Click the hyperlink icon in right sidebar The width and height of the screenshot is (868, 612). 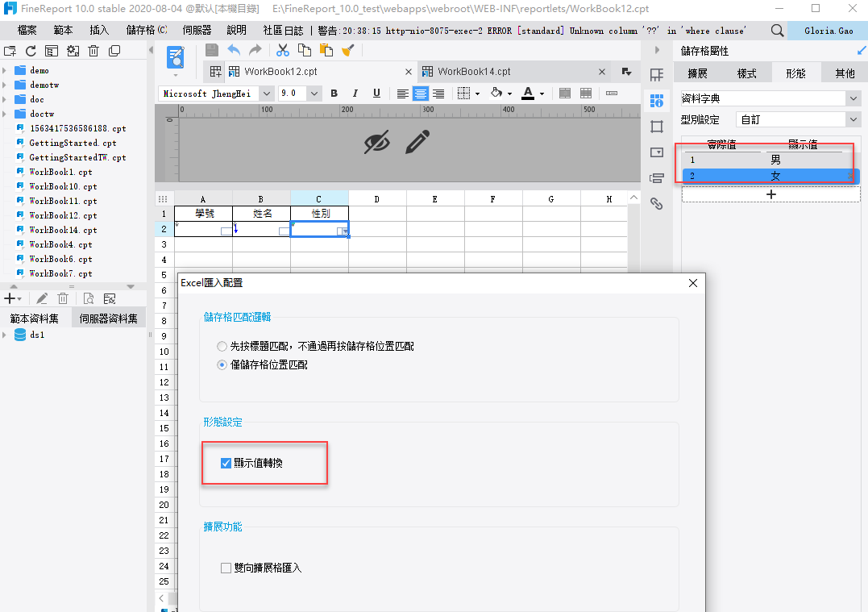[x=657, y=203]
